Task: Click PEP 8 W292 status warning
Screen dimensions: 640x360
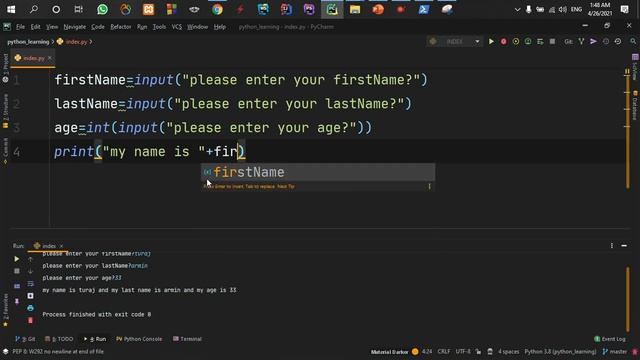Action: [58, 351]
